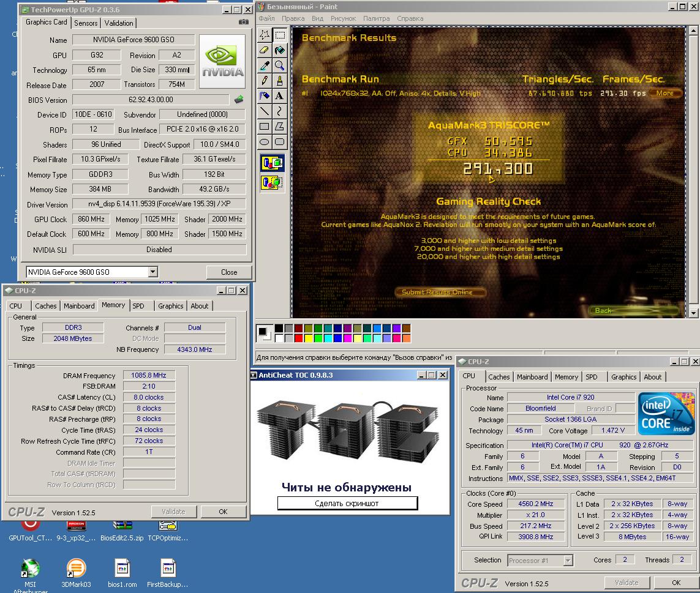
Task: Choose the Fill With Color bucket tool
Action: coord(280,50)
